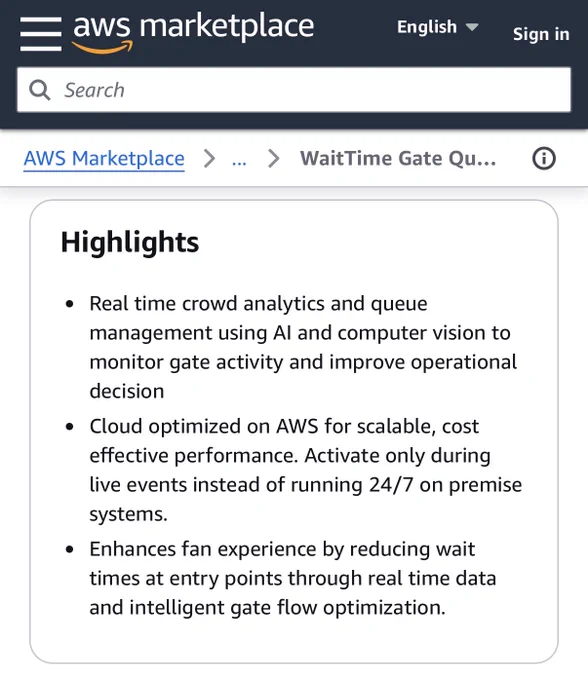Click the magnifying glass search icon

click(x=40, y=90)
